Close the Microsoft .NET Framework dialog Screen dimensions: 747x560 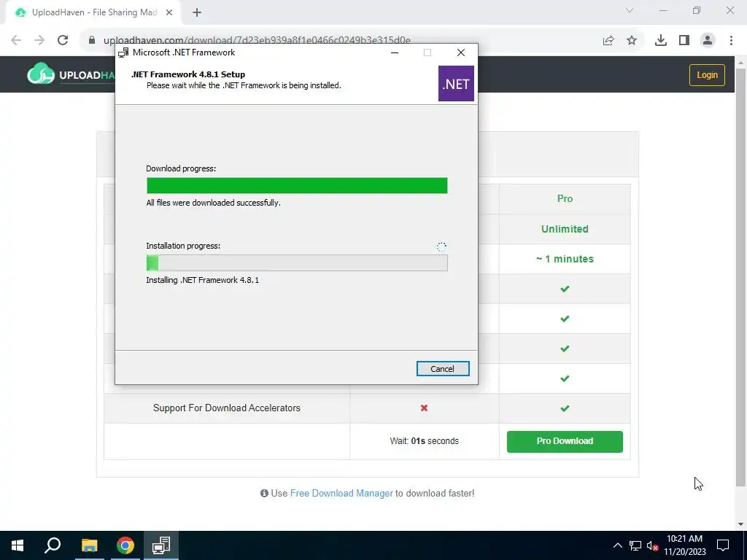pos(461,52)
